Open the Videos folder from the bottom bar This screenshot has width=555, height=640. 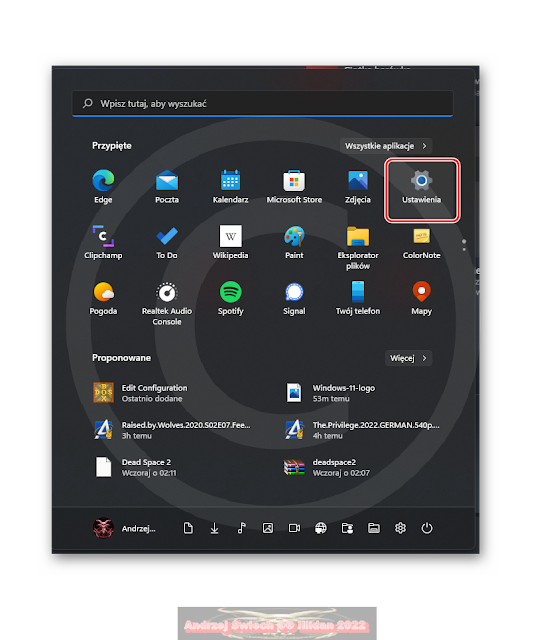click(x=294, y=528)
